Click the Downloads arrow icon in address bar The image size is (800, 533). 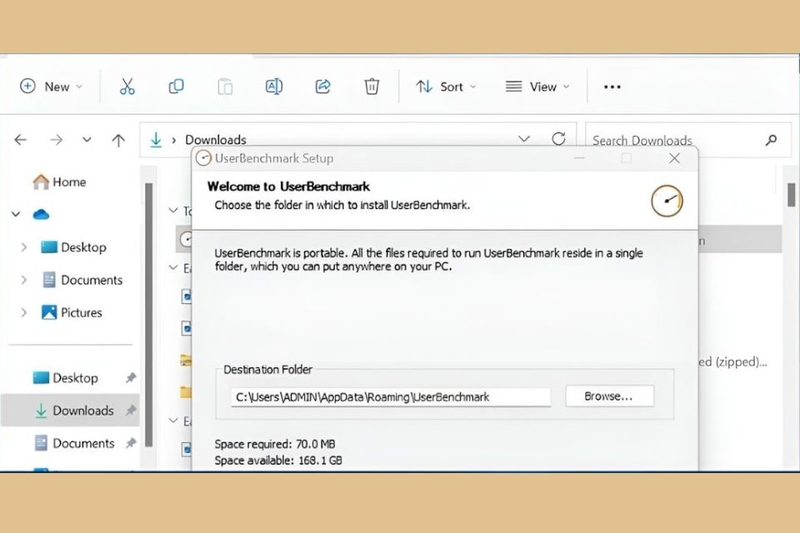click(156, 140)
